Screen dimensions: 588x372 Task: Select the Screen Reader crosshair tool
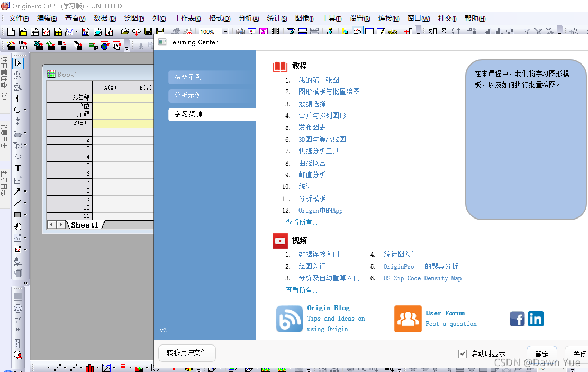point(17,98)
